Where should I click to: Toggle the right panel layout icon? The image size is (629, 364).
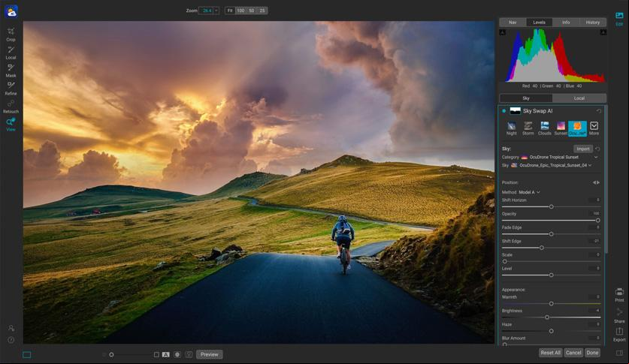coord(619,353)
